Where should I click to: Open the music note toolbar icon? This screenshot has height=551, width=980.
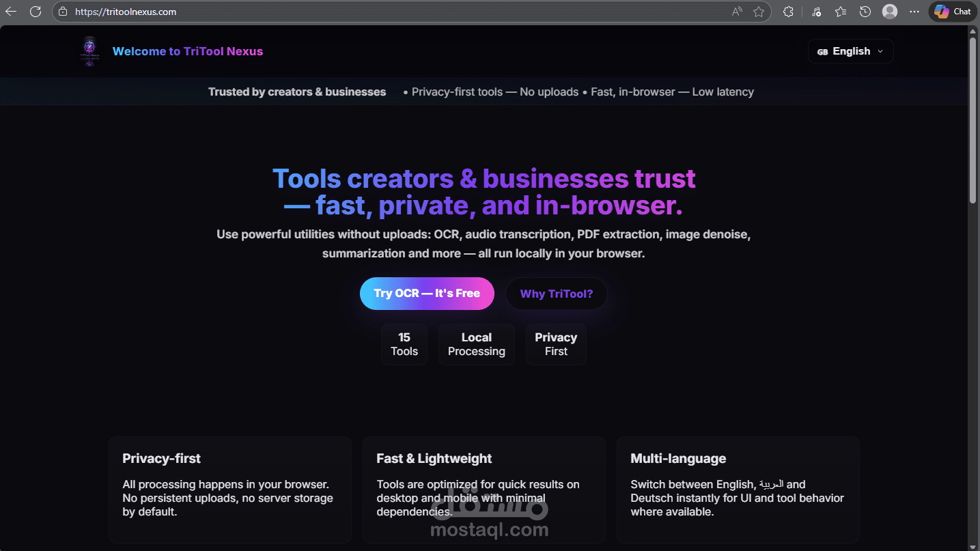pos(816,12)
